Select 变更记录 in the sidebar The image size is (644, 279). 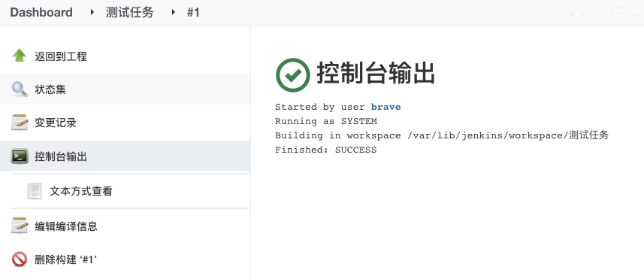56,123
